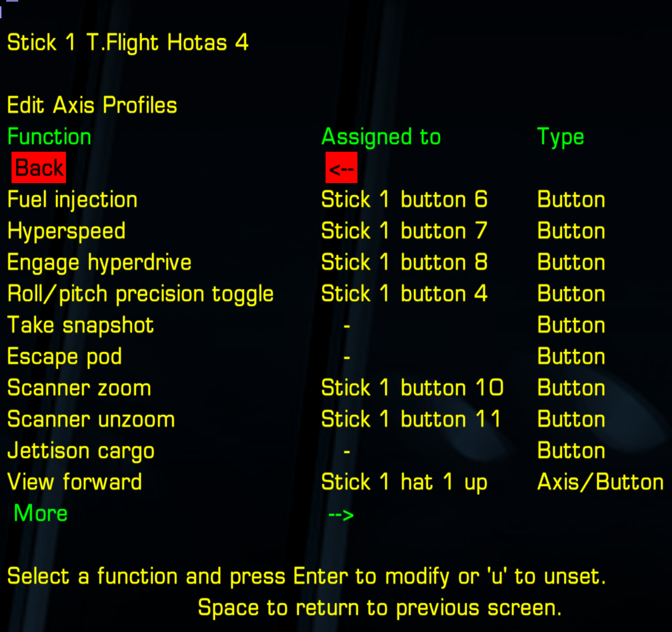672x632 pixels.
Task: Click the Axis/Button type for View forward
Action: point(600,482)
